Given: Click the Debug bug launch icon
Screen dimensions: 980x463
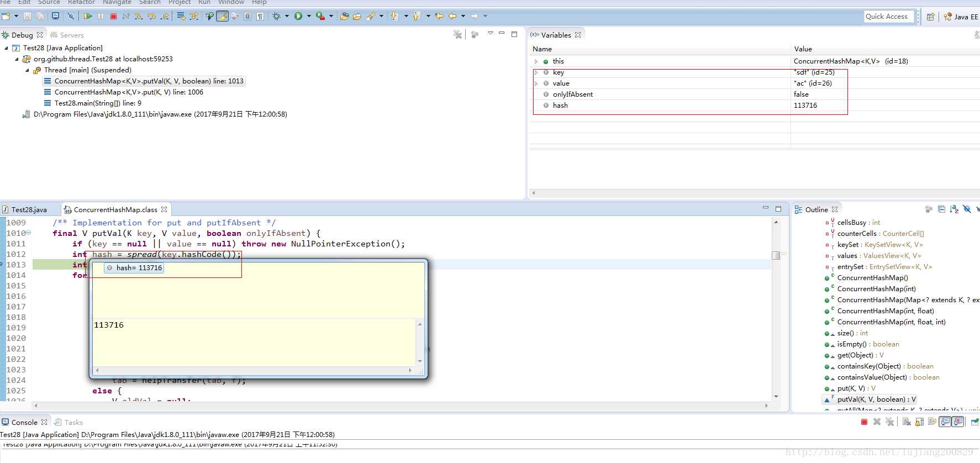Looking at the screenshot, I should (277, 16).
